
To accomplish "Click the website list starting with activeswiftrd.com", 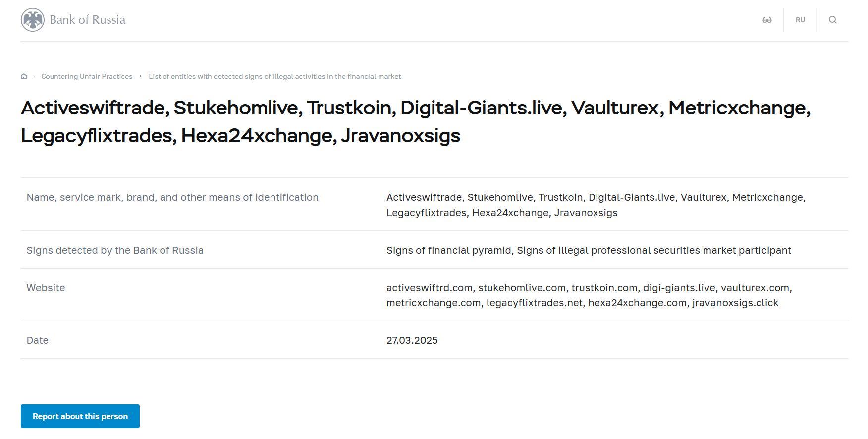I will click(x=589, y=295).
